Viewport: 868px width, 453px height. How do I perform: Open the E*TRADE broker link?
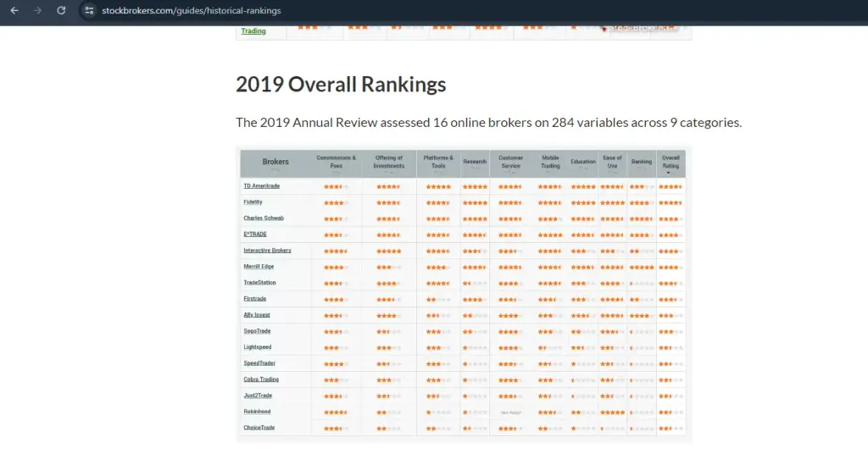[x=255, y=234]
